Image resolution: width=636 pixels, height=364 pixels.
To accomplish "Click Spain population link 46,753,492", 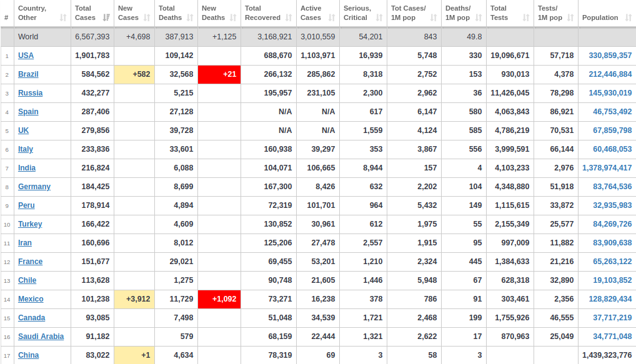I will click(x=612, y=112).
